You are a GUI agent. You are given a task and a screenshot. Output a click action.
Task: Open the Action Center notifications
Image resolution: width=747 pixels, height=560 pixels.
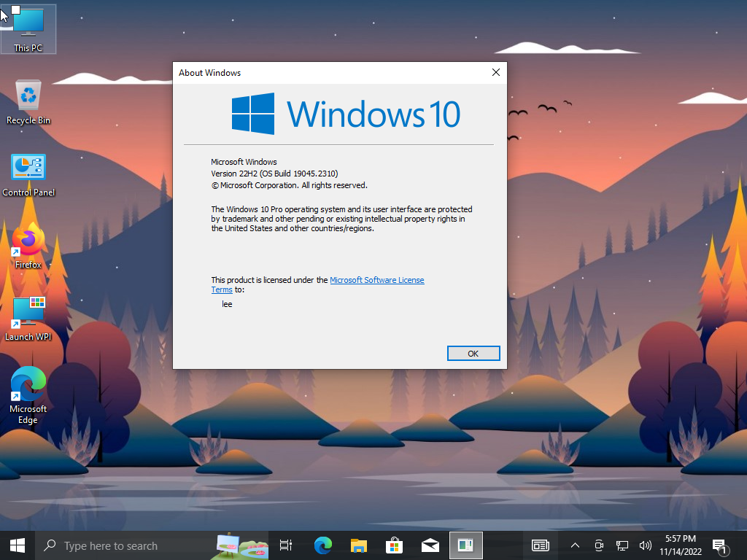720,545
